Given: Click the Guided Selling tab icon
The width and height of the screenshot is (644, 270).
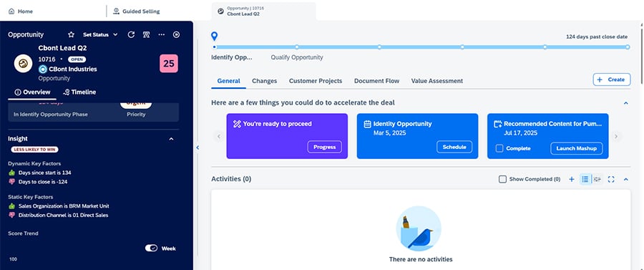Looking at the screenshot, I should (116, 11).
